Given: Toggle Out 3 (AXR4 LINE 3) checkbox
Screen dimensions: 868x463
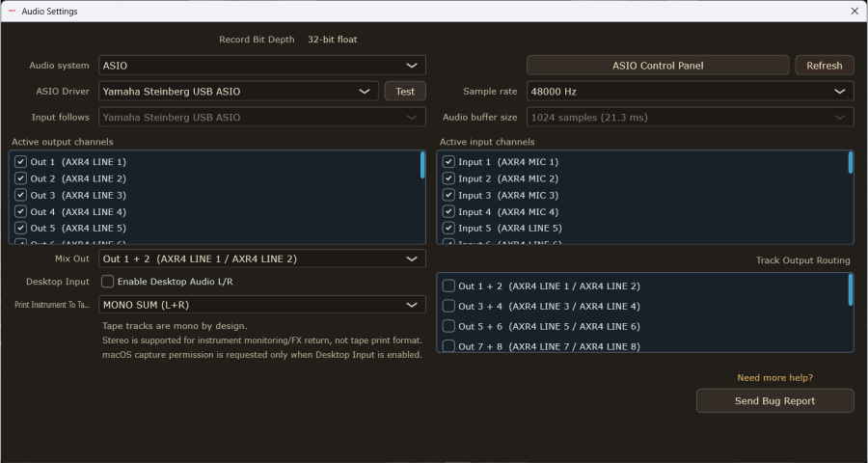Looking at the screenshot, I should 20,195.
